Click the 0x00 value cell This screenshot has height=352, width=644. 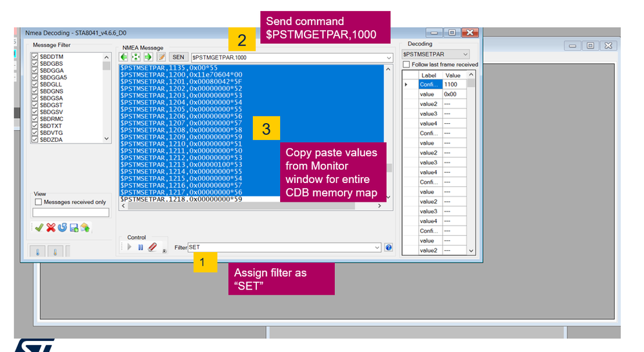point(454,94)
